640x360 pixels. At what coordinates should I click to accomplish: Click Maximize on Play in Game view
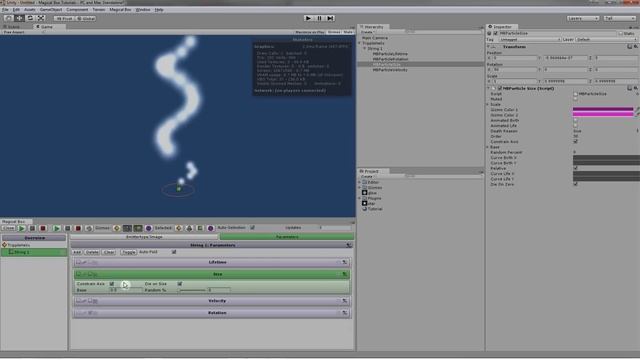(310, 32)
